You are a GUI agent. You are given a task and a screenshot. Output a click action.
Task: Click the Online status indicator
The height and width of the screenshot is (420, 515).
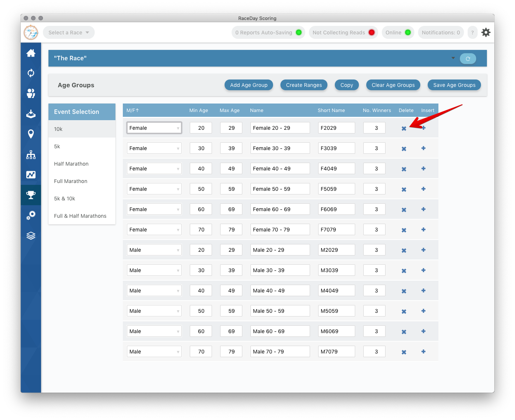click(x=398, y=33)
